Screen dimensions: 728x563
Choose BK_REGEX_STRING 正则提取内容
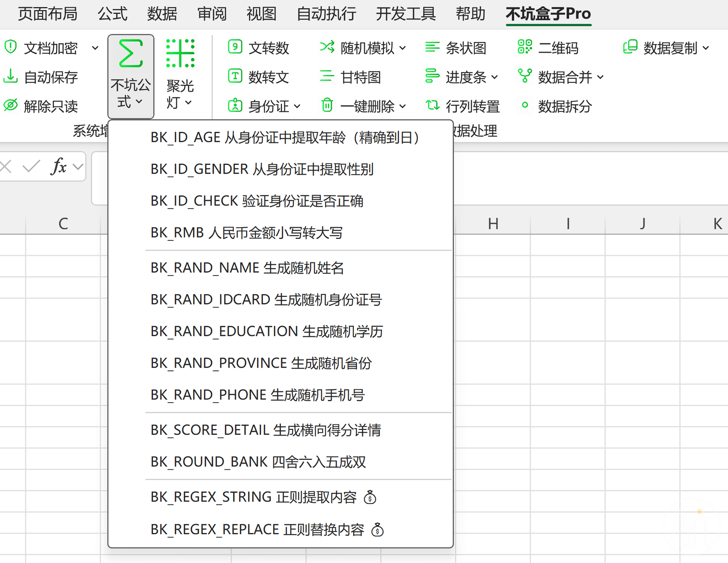281,497
